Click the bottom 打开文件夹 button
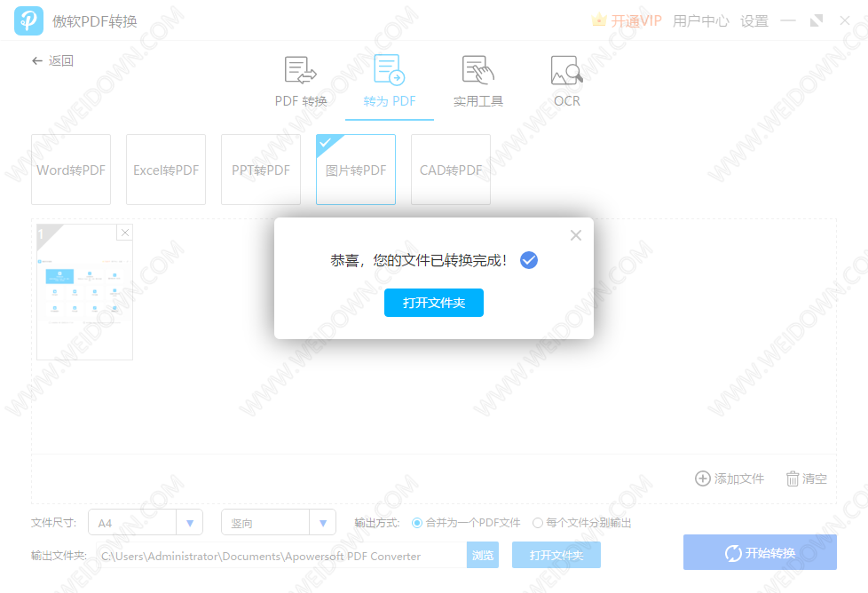Image resolution: width=868 pixels, height=593 pixels. 556,556
